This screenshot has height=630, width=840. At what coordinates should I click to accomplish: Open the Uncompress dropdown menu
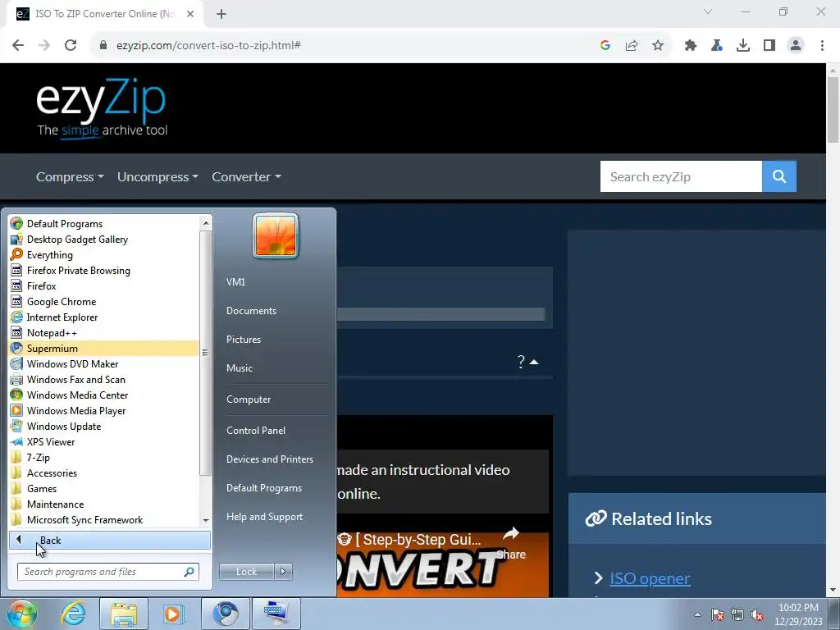click(157, 177)
